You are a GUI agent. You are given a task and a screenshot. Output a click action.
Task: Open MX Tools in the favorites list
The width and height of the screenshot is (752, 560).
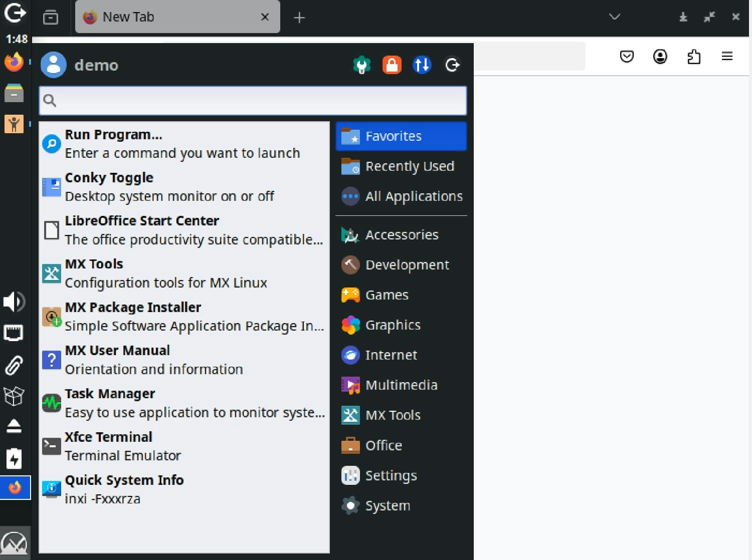pyautogui.click(x=184, y=273)
